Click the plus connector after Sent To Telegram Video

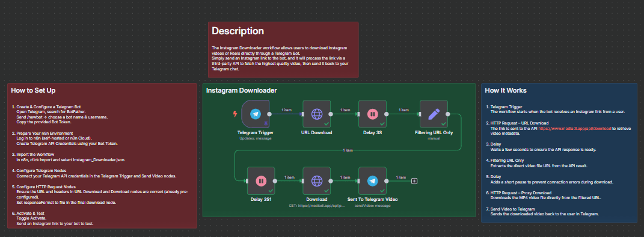tap(414, 180)
